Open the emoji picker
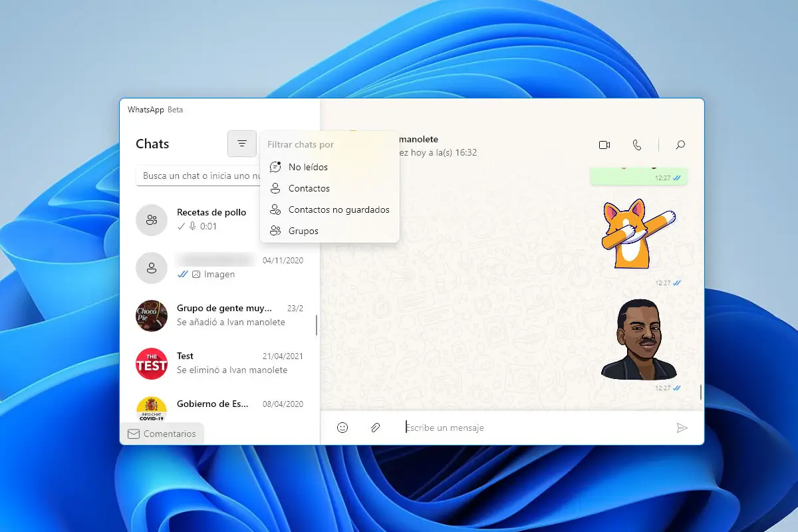 [342, 428]
